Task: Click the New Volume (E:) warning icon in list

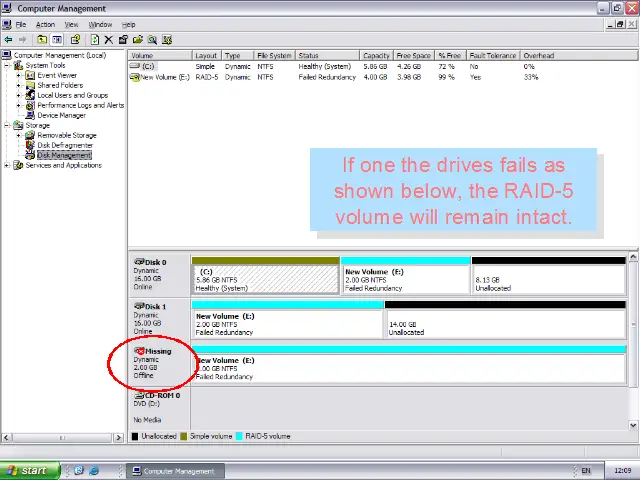Action: pyautogui.click(x=134, y=77)
